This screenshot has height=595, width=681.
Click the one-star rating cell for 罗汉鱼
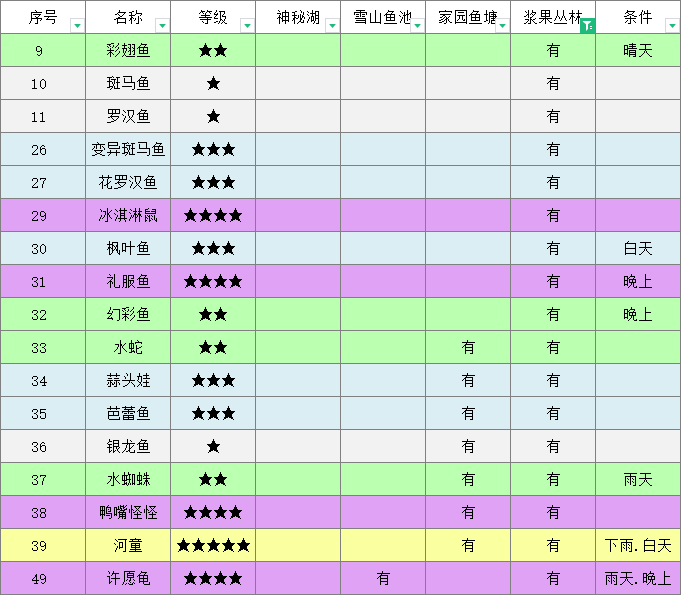point(213,116)
